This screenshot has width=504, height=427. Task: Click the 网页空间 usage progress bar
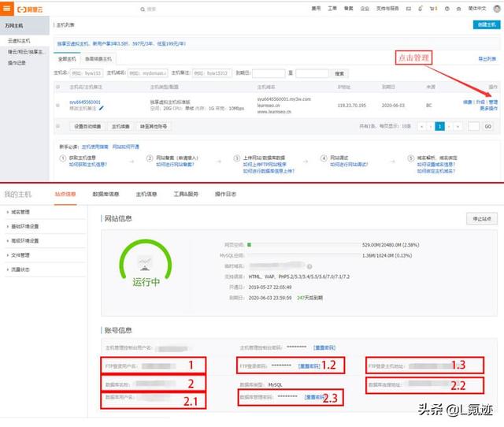(303, 245)
